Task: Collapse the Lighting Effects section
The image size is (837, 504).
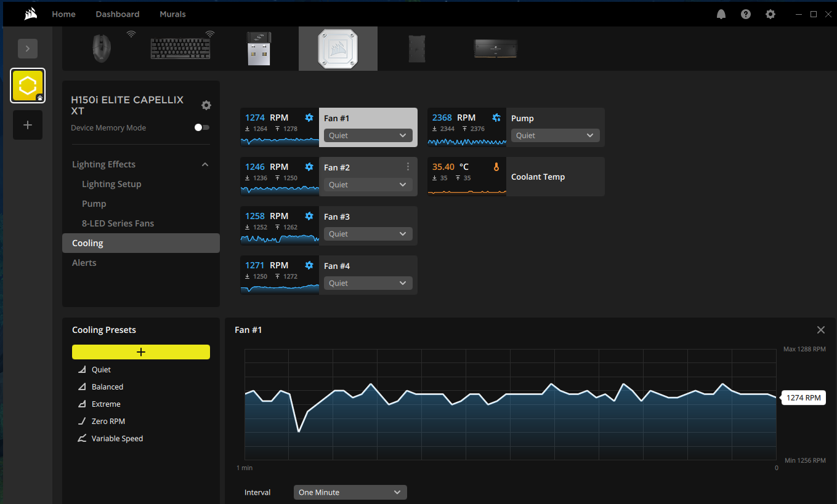Action: tap(205, 164)
